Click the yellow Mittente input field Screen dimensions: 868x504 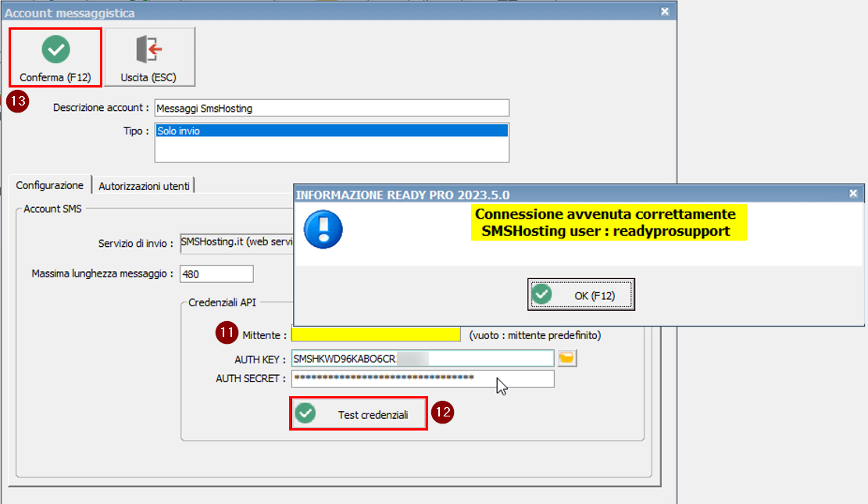(376, 334)
